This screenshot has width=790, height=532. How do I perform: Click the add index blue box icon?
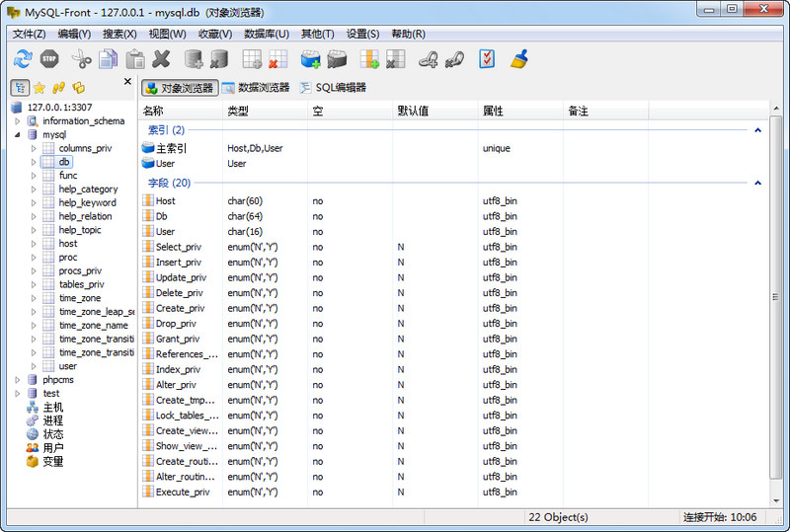(x=310, y=59)
